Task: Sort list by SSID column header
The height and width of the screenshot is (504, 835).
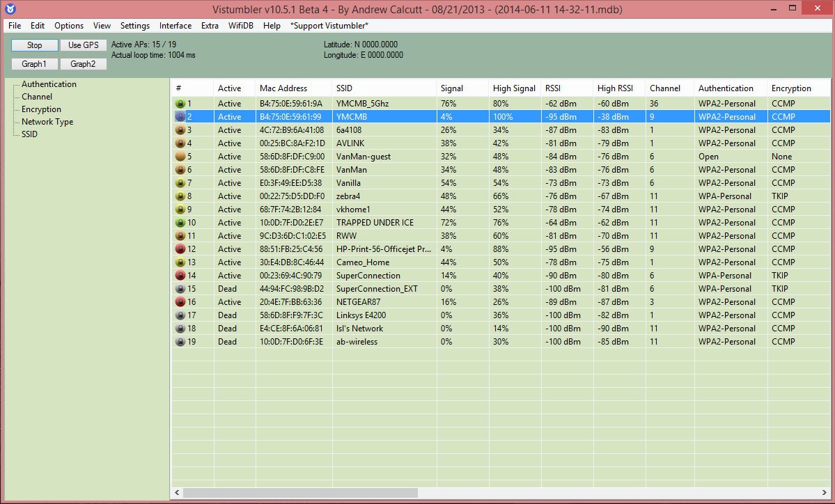Action: pyautogui.click(x=344, y=88)
